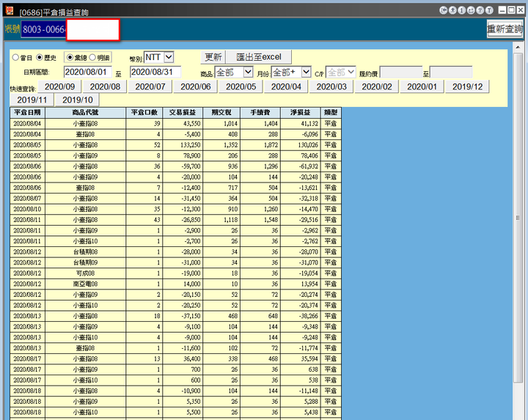Quick query month 2020/08
Viewport: 528px width, 420px height.
[105, 86]
